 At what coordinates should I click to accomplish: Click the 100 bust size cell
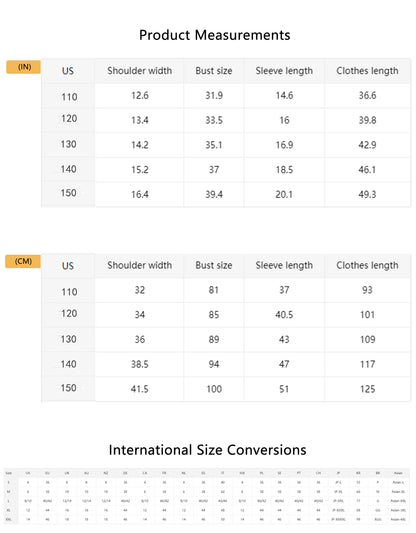coord(214,389)
